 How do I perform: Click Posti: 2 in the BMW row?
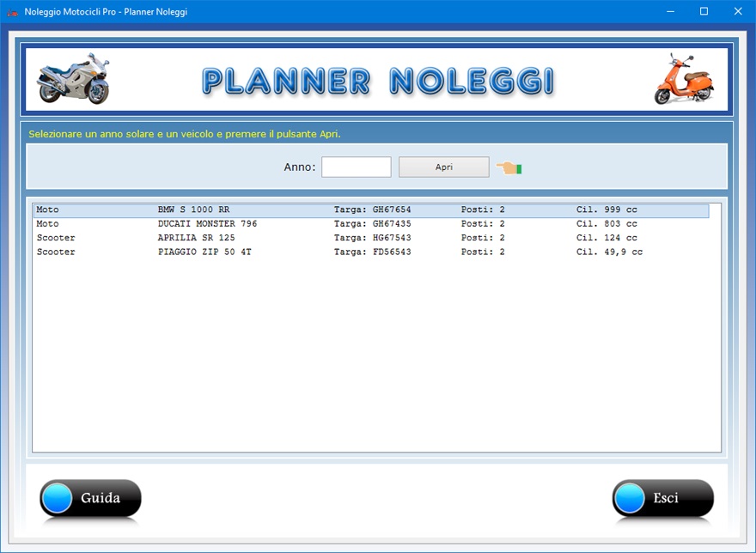(x=483, y=210)
